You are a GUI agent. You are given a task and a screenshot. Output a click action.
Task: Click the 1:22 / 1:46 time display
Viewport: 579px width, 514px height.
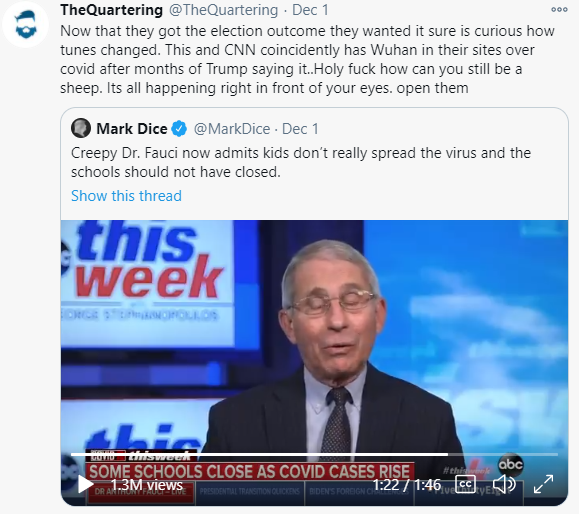[407, 484]
